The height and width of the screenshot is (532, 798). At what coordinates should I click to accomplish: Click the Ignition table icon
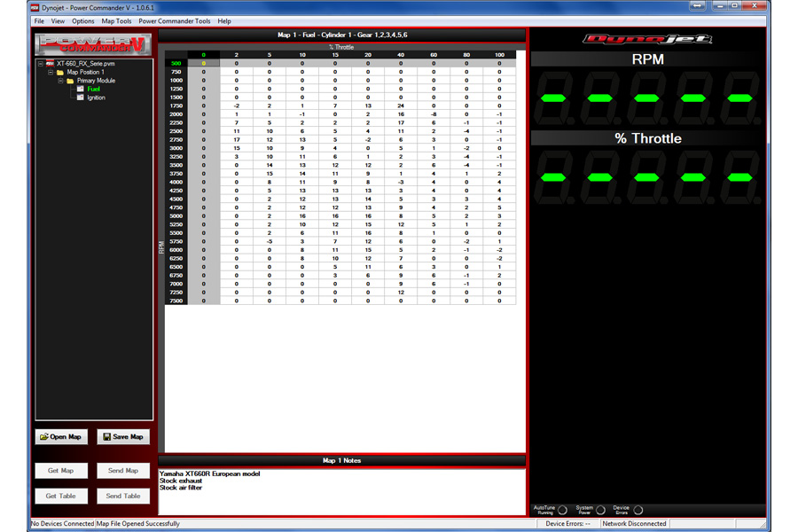click(x=81, y=98)
